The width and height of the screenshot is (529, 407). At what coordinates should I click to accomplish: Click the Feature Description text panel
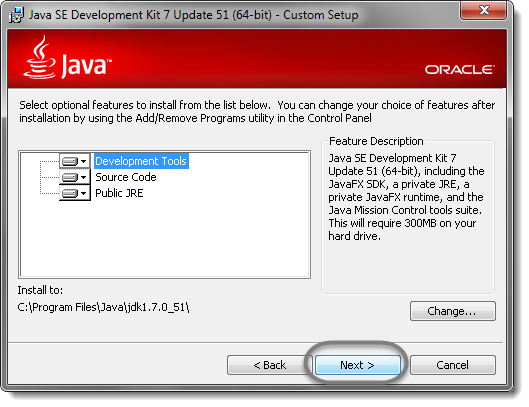[x=406, y=197]
